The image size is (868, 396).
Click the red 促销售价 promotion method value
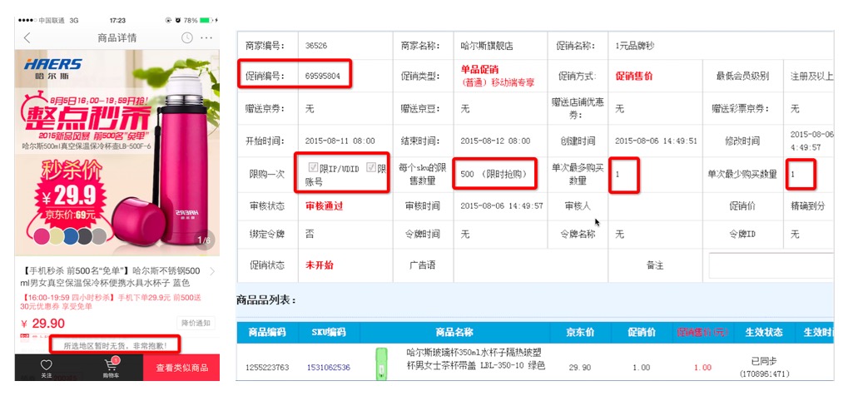pos(634,77)
